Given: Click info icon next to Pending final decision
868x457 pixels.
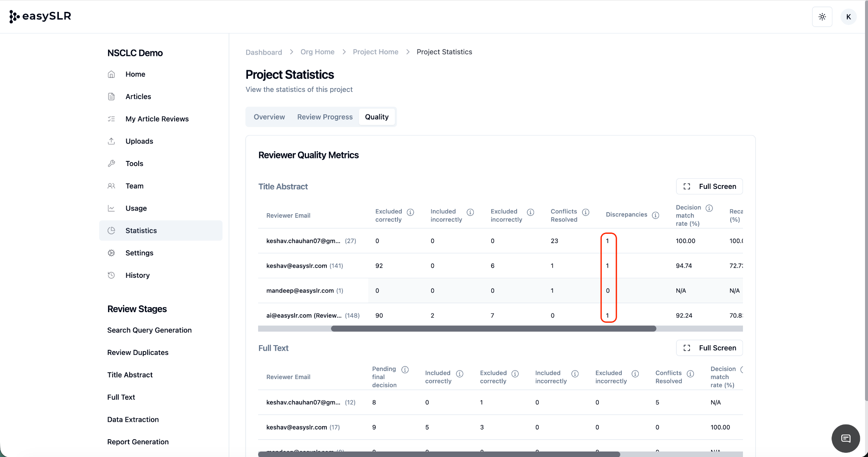Looking at the screenshot, I should (x=405, y=370).
